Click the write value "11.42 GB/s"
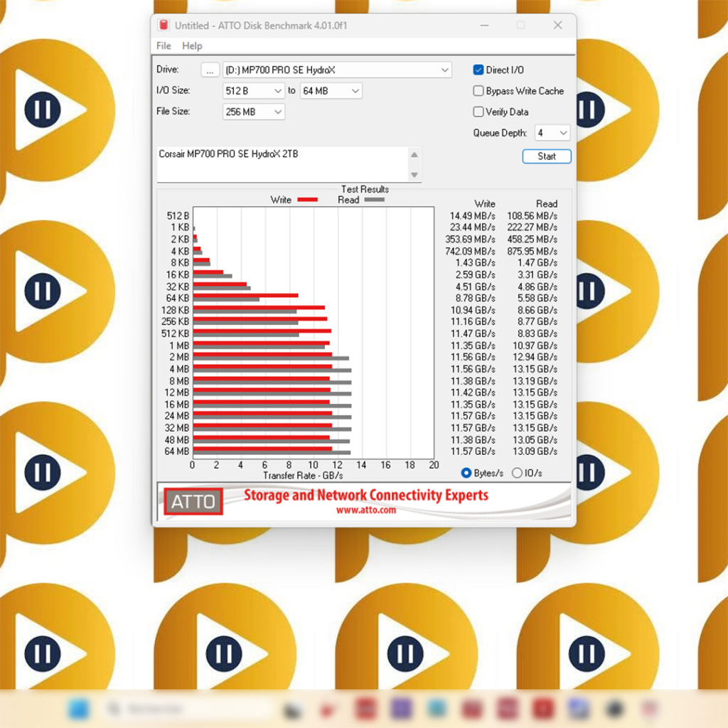 pos(473,392)
